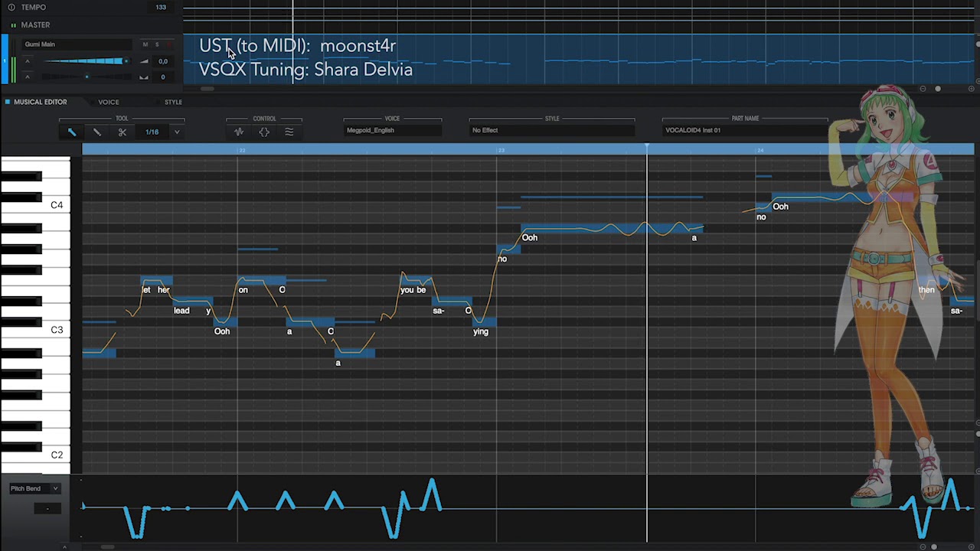Viewport: 980px width, 551px height.
Task: Mute the Gumi Main track
Action: (145, 44)
